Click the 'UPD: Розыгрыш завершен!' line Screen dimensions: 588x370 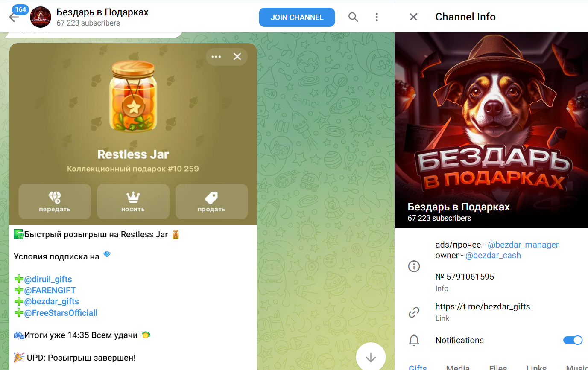click(81, 358)
